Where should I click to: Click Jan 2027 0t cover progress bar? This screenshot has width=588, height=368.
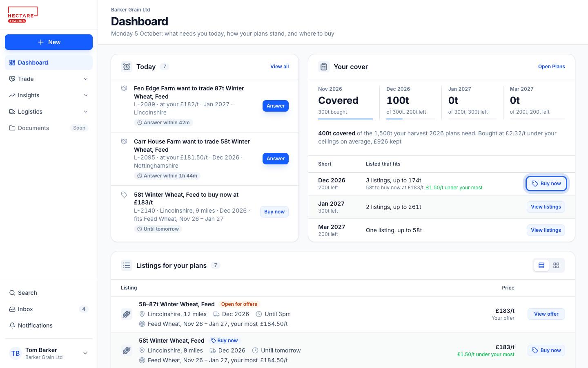click(x=472, y=119)
